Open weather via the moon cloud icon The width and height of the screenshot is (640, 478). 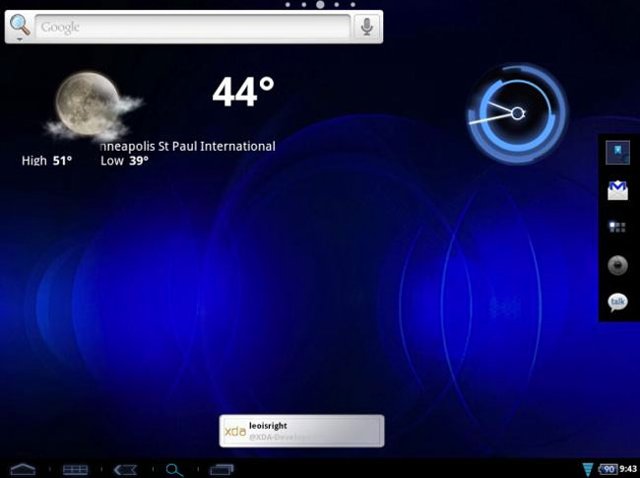[90, 105]
